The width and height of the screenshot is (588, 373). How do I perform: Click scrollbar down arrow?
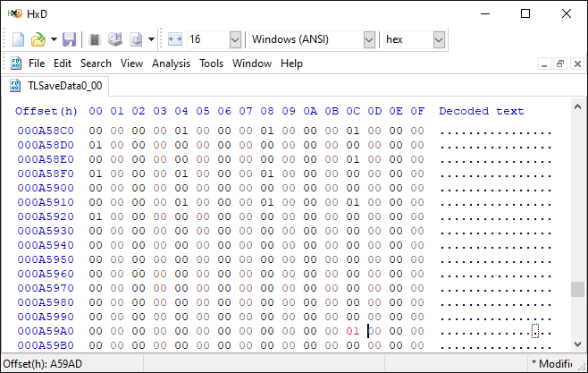point(577,344)
